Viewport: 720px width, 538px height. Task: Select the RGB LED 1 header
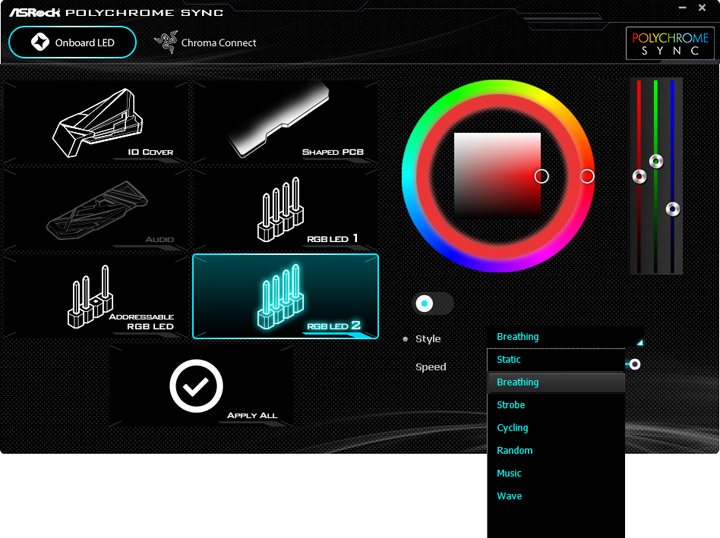285,209
